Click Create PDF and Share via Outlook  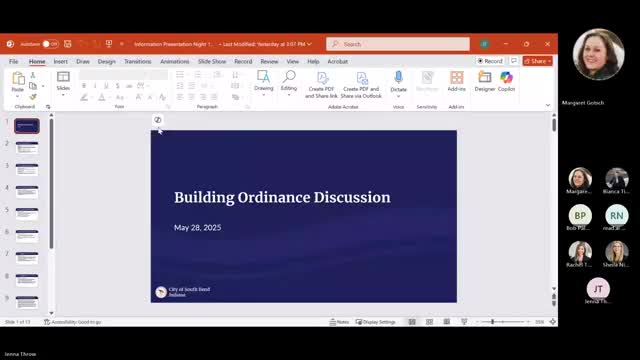click(361, 85)
